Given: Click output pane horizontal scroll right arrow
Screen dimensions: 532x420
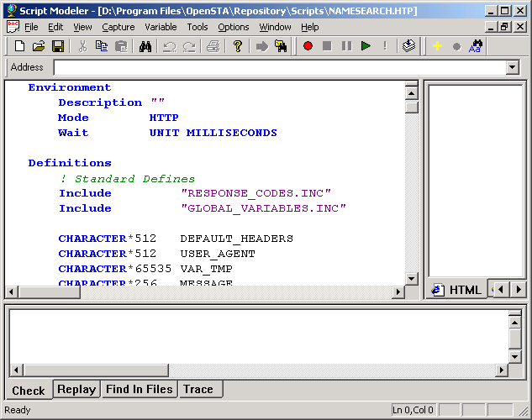Looking at the screenshot, I should (x=502, y=370).
